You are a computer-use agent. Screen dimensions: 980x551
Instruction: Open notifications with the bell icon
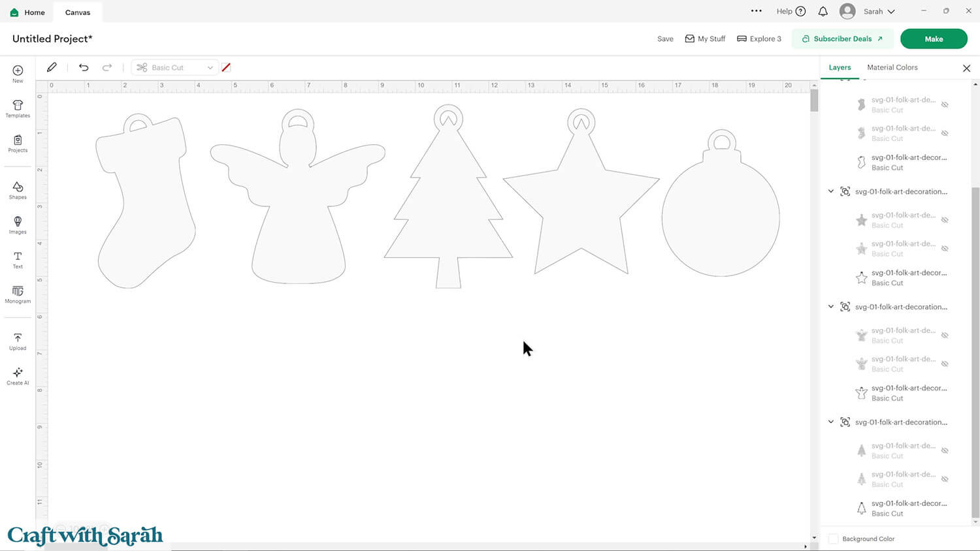(823, 11)
